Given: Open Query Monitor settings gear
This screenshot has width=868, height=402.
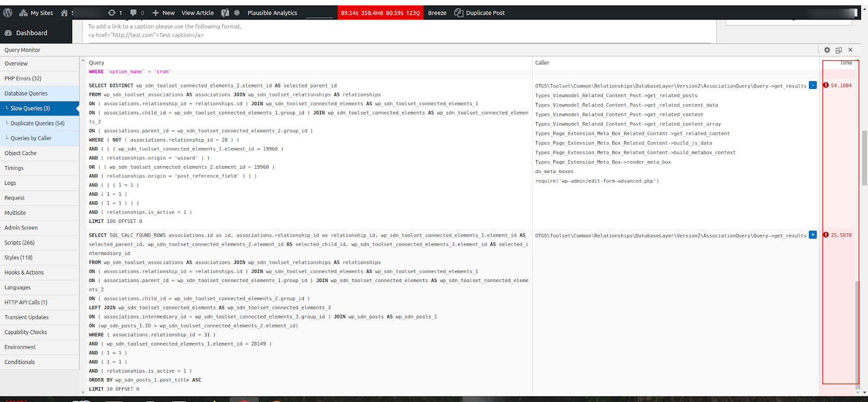Looking at the screenshot, I should pyautogui.click(x=827, y=50).
